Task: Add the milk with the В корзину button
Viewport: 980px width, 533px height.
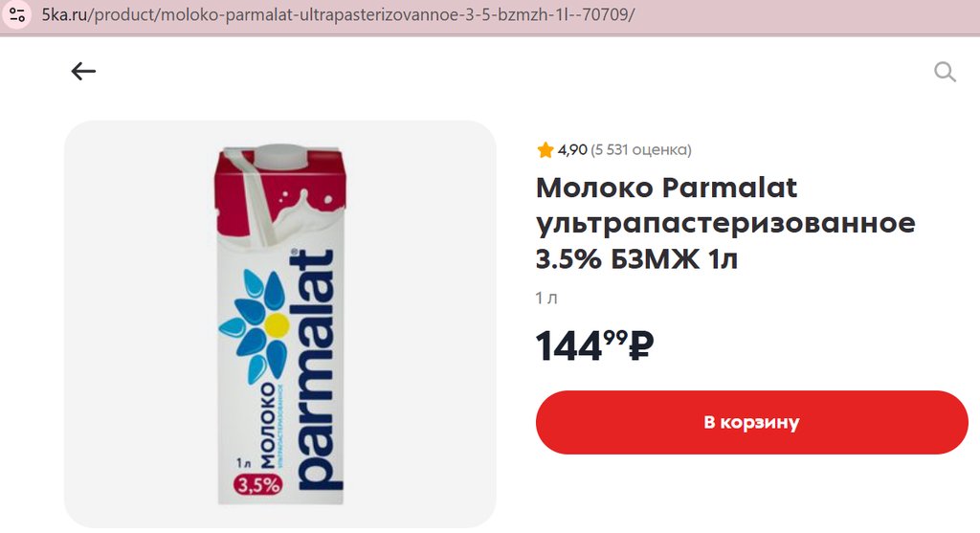Action: click(751, 422)
